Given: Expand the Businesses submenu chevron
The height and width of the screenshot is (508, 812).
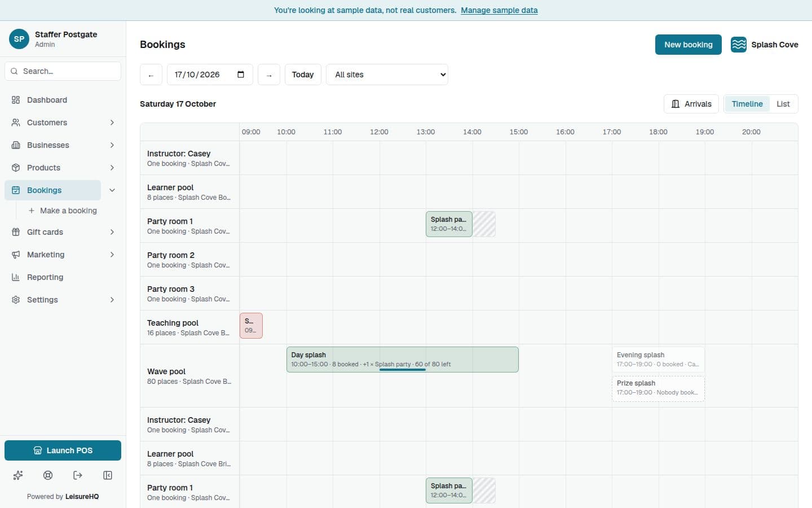Looking at the screenshot, I should pos(112,145).
